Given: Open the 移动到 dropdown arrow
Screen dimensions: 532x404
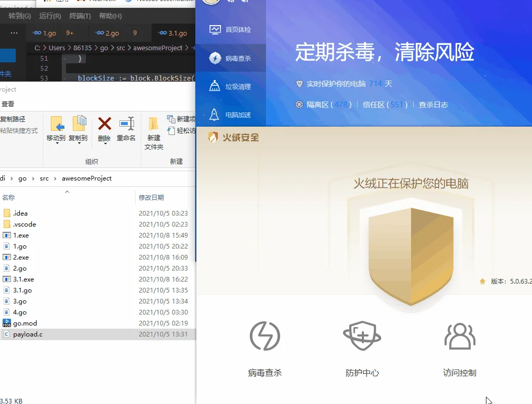Looking at the screenshot, I should tap(57, 143).
